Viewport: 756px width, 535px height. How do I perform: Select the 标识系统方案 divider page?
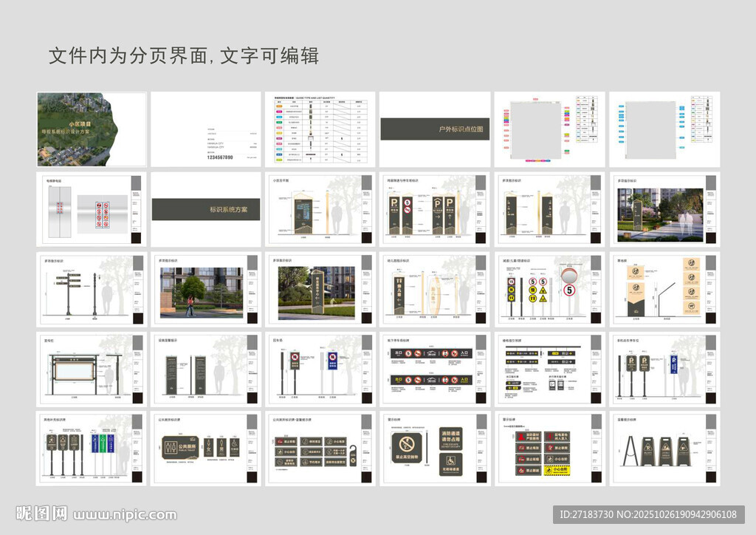(x=206, y=209)
